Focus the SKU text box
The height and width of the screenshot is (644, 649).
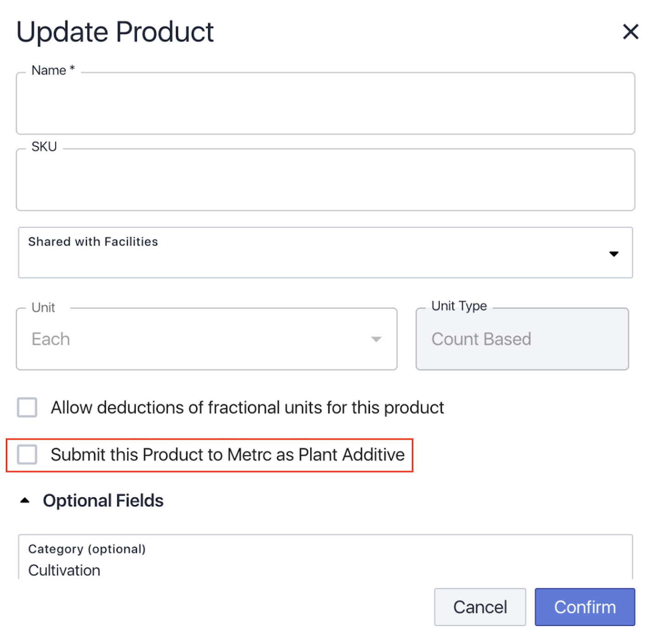point(325,180)
